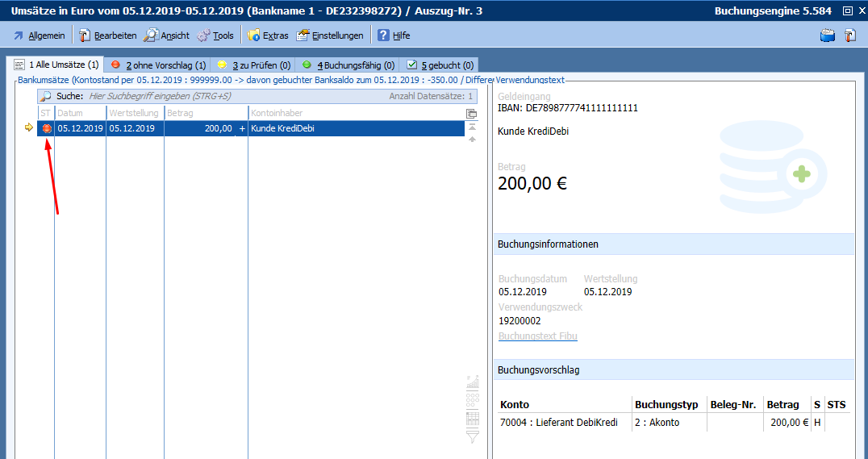Image resolution: width=868 pixels, height=459 pixels.
Task: Click the red status icon in transaction row
Action: point(46,128)
